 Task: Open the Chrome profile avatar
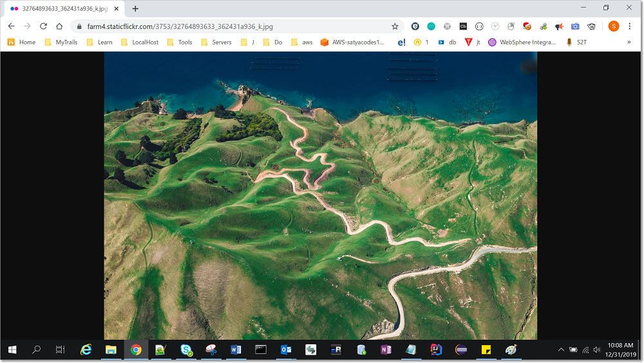614,26
